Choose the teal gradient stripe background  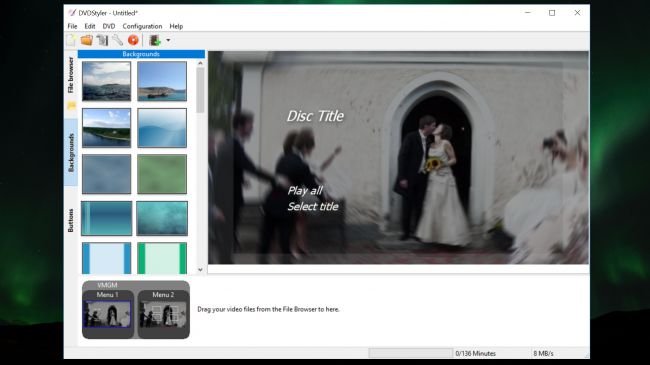tap(107, 218)
